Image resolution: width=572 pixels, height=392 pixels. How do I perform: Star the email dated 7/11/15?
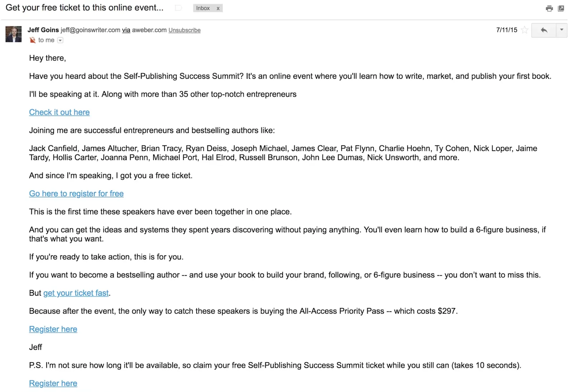coord(524,30)
